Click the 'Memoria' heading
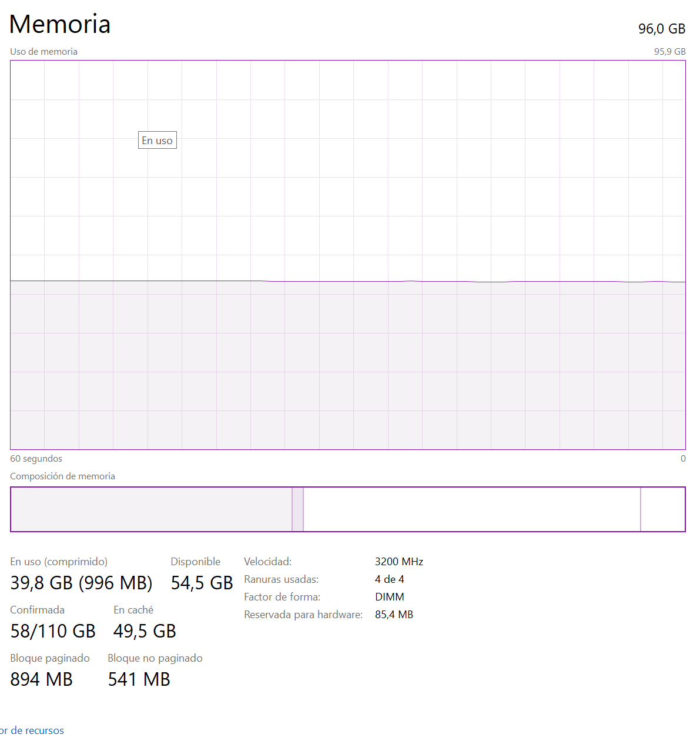The height and width of the screenshot is (744, 700). pos(60,24)
